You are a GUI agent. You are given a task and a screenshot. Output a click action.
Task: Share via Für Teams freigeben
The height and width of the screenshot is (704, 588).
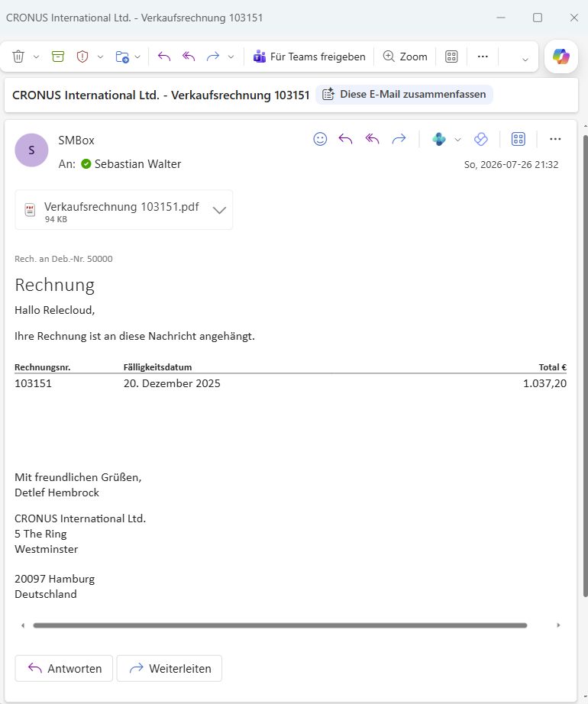pos(309,57)
